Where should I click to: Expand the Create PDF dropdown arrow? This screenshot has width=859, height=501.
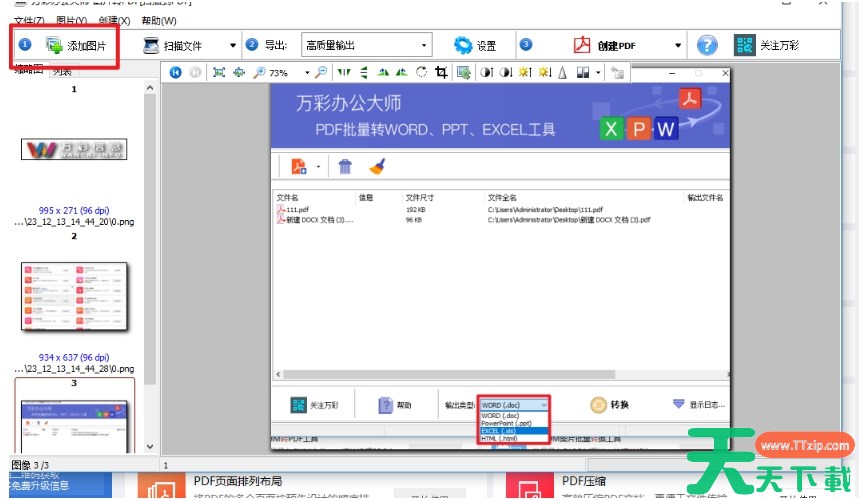point(677,45)
